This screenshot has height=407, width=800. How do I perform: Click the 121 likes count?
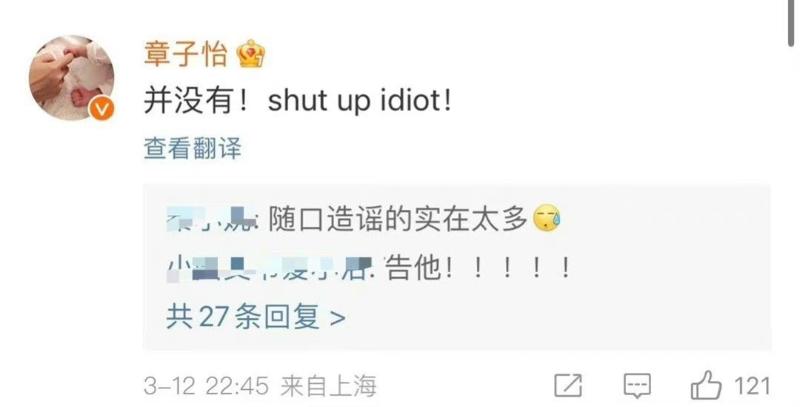(x=752, y=386)
